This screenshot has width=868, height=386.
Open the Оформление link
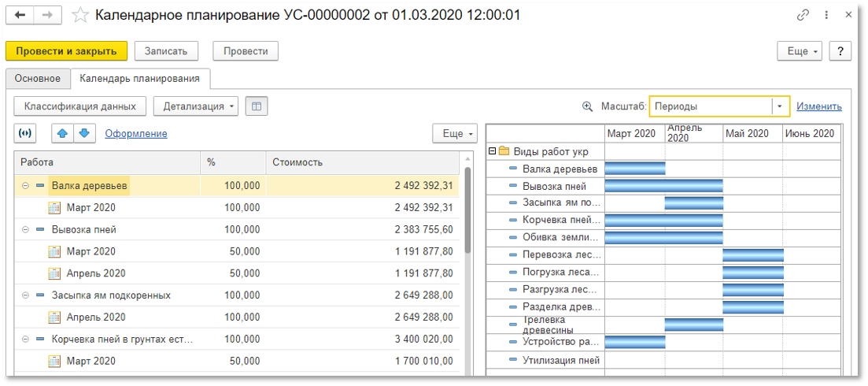point(136,134)
